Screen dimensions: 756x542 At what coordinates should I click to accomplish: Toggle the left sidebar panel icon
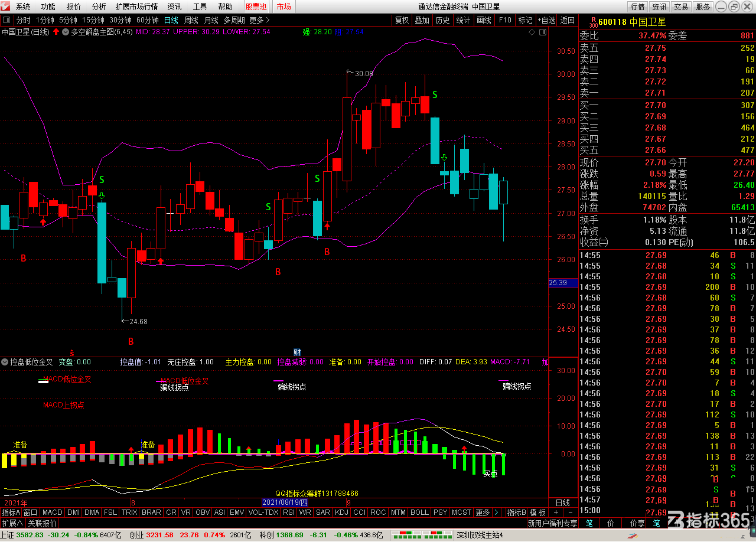point(6,20)
